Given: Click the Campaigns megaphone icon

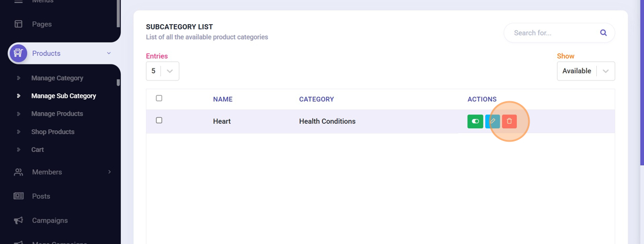Looking at the screenshot, I should pyautogui.click(x=18, y=220).
